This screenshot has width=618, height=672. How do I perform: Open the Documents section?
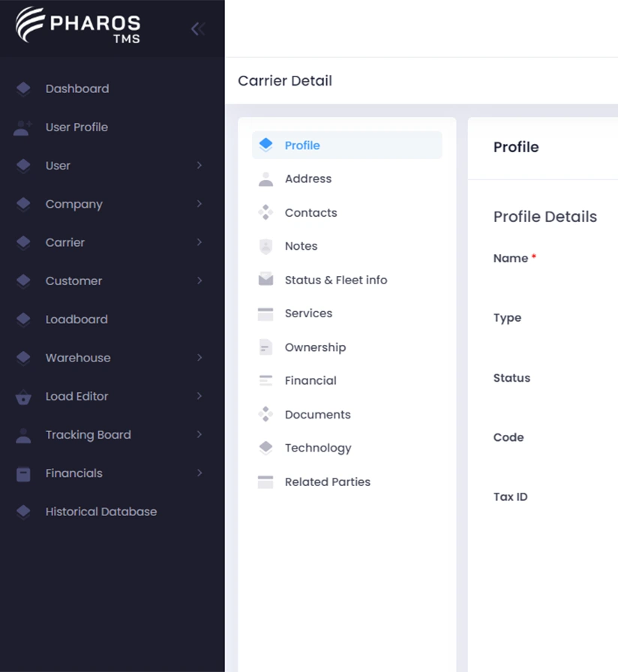click(x=317, y=415)
